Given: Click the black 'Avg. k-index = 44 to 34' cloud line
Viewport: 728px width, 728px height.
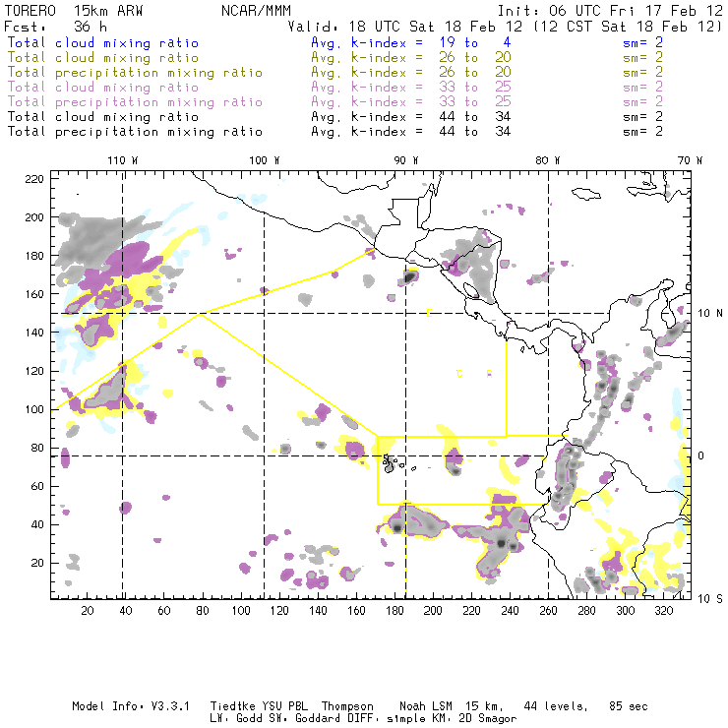Looking at the screenshot, I should (411, 116).
